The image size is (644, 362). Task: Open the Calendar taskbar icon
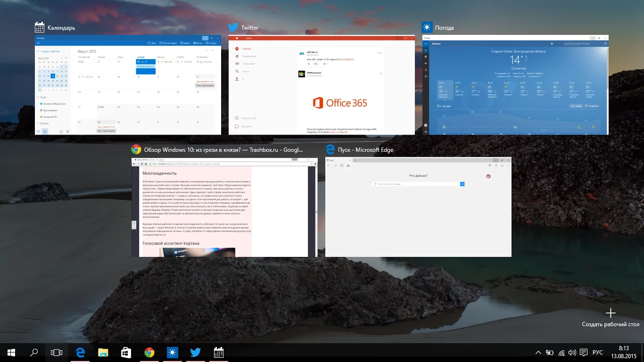pos(218,352)
